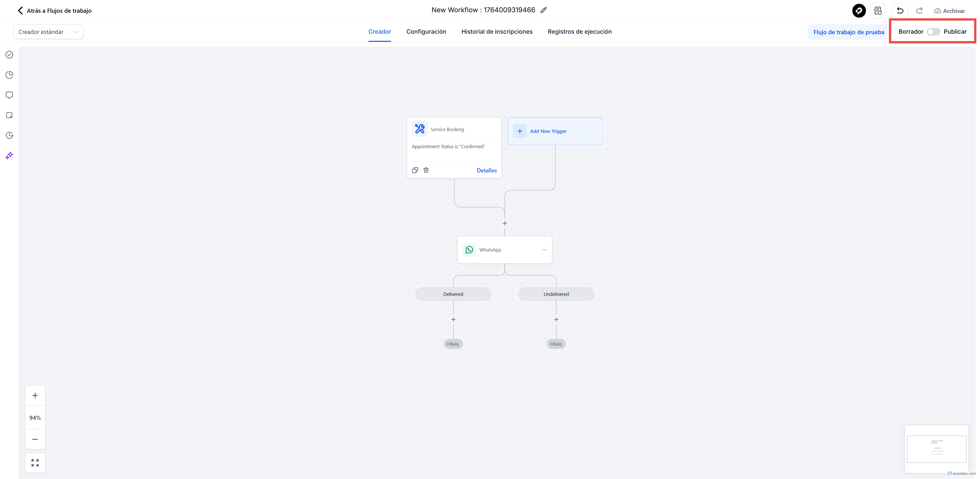Click the fit-to-screen expand icon
The image size is (980, 479).
pos(35,463)
